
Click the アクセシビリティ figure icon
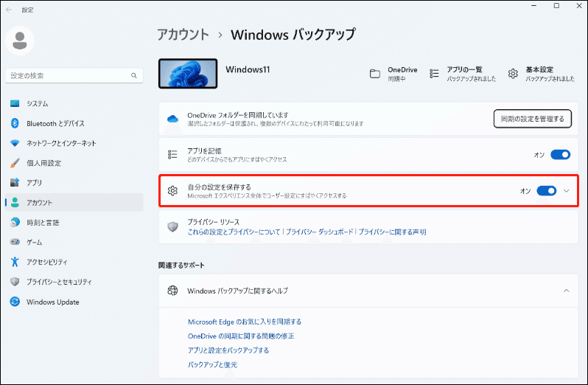coord(15,262)
